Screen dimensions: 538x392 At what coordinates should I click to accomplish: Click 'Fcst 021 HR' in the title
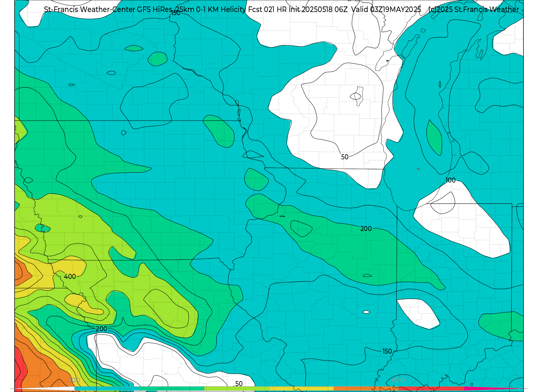point(267,10)
